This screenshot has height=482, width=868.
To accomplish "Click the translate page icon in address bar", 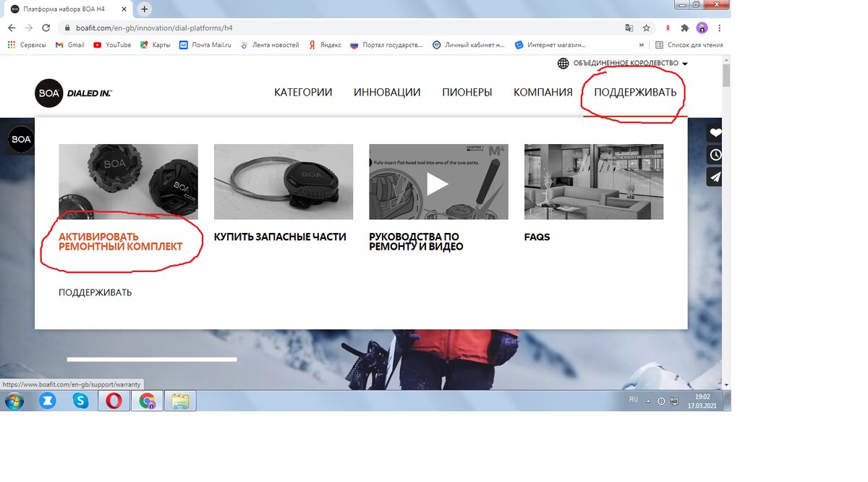I will click(629, 28).
